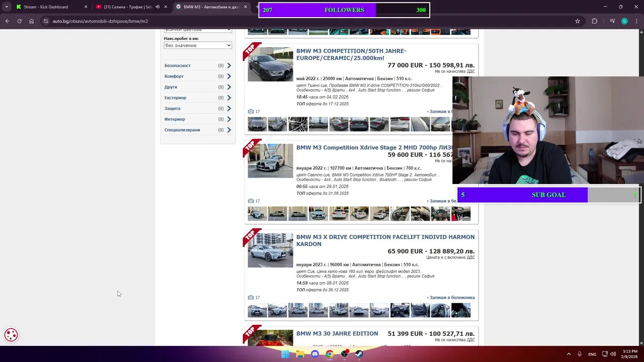Open File Explorer from the taskbar
The width and height of the screenshot is (644, 362).
pos(300,354)
